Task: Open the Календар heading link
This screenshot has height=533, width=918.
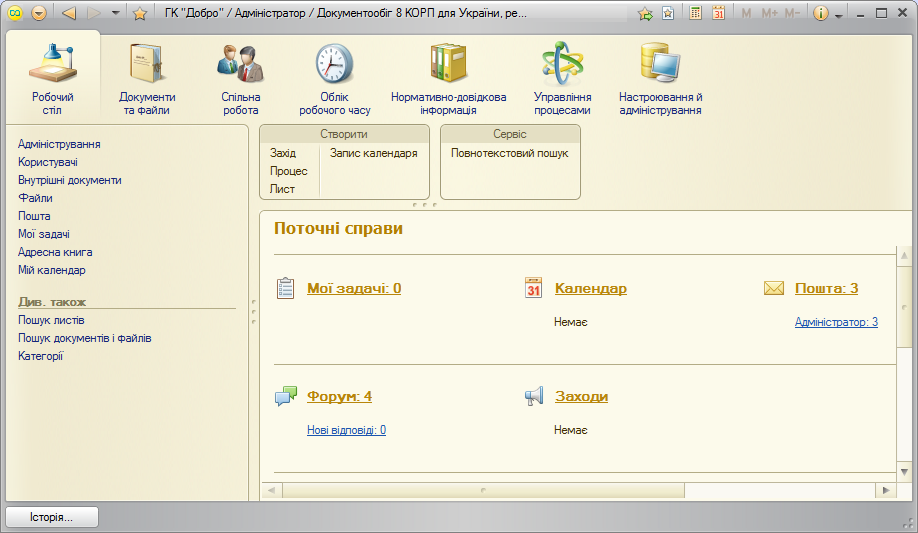Action: pyautogui.click(x=591, y=288)
